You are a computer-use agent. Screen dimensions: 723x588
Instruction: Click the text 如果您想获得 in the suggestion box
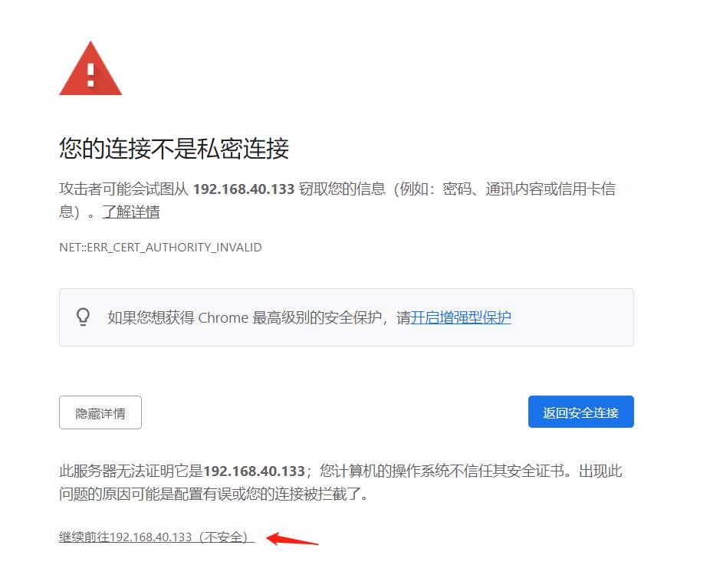151,317
